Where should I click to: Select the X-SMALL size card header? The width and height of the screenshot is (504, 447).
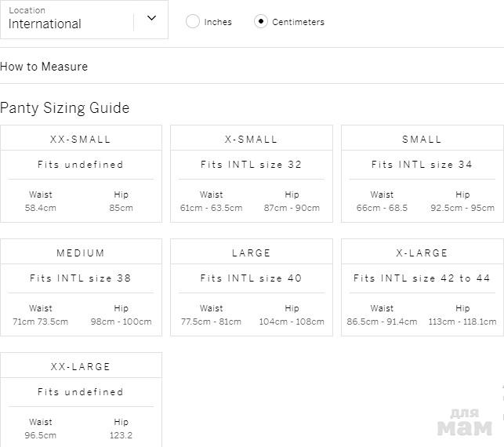[x=251, y=140]
